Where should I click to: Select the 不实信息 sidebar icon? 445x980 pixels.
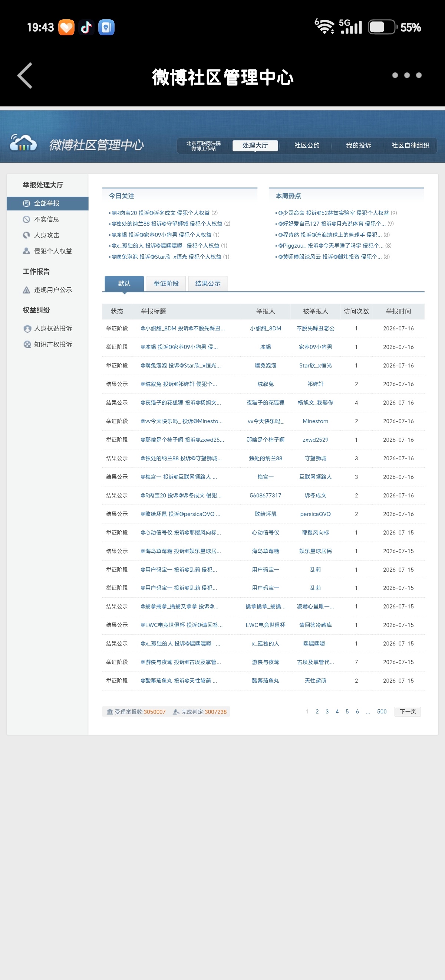click(26, 219)
